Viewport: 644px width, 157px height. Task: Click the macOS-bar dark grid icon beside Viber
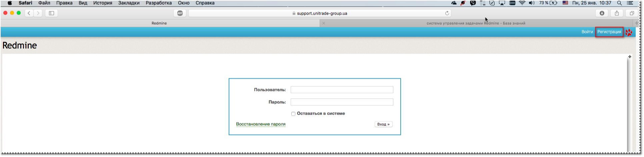click(482, 3)
